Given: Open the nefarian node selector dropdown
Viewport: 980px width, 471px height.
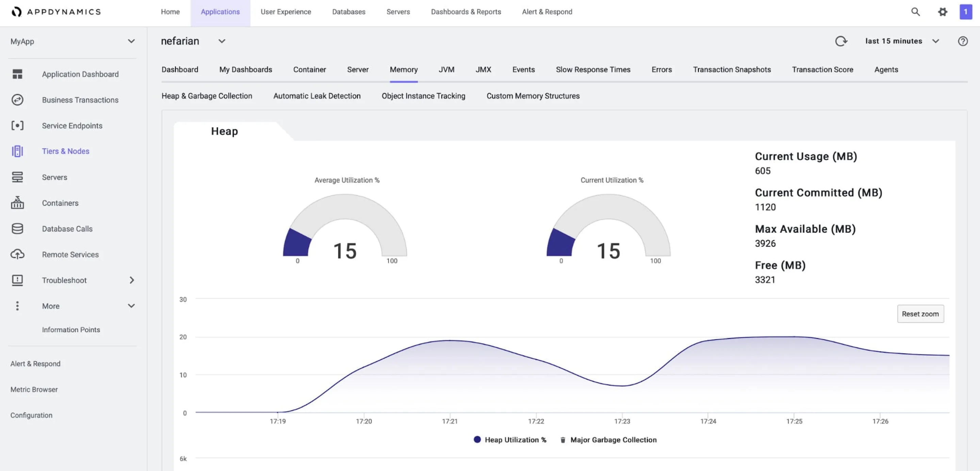Looking at the screenshot, I should pos(222,41).
